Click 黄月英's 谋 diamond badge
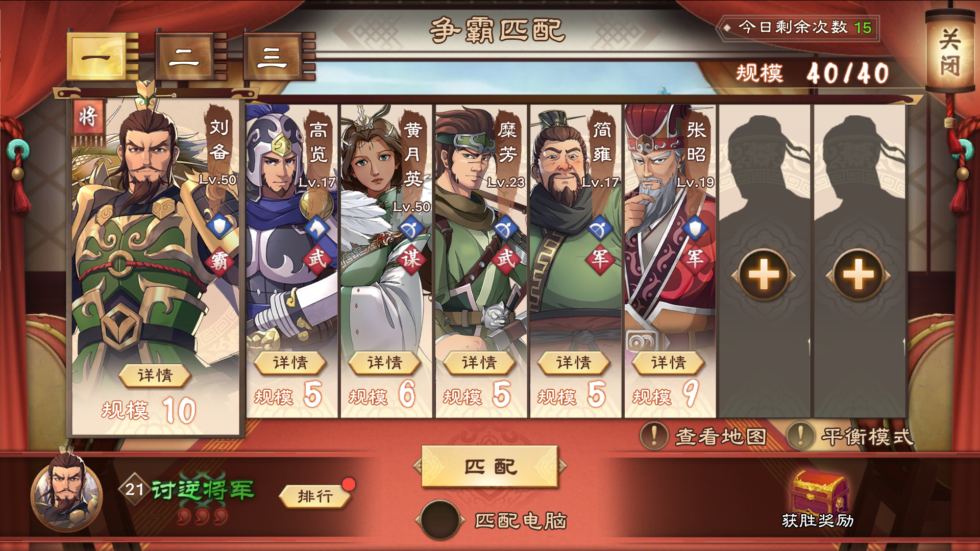Image resolution: width=980 pixels, height=551 pixels. tap(411, 258)
